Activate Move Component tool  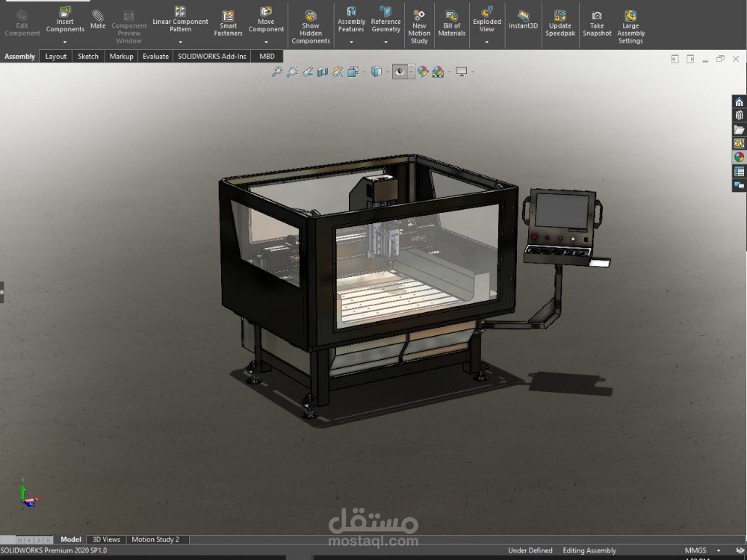point(266,19)
